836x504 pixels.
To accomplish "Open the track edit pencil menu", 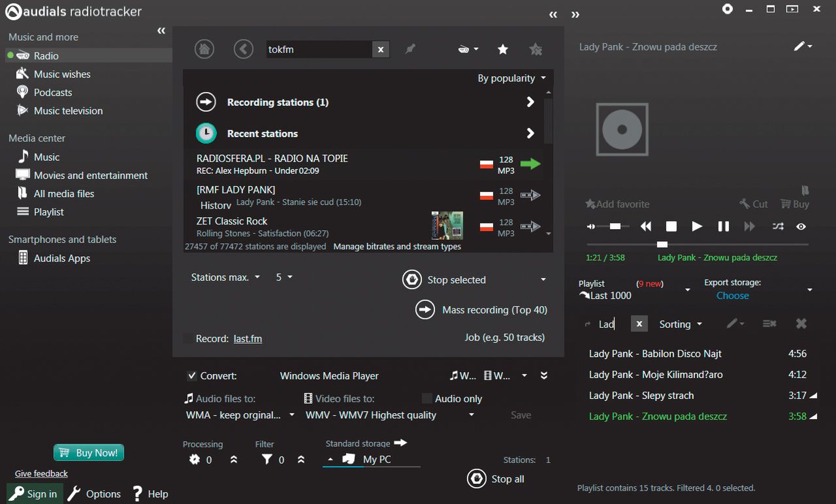I will [x=803, y=46].
